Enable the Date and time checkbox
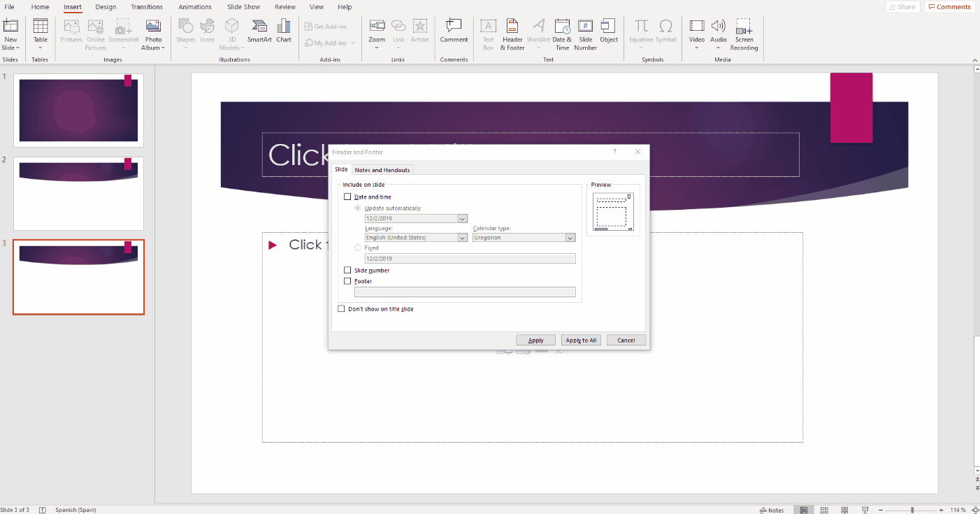This screenshot has width=980, height=514. (x=347, y=197)
